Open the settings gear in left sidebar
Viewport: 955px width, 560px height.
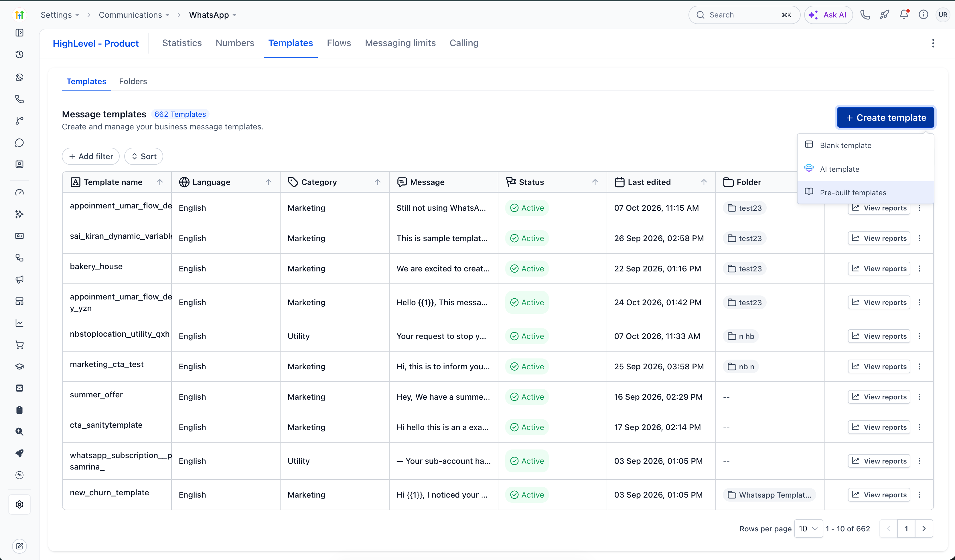(19, 504)
